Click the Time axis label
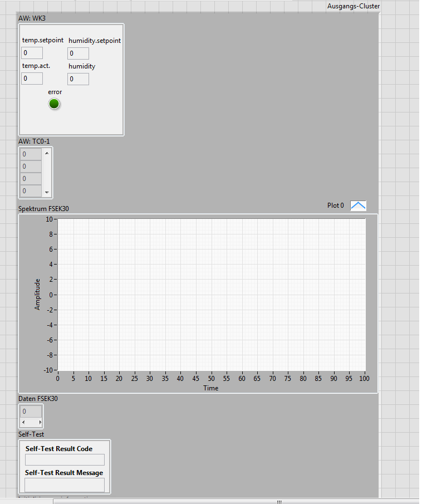The width and height of the screenshot is (422, 504). 211,388
